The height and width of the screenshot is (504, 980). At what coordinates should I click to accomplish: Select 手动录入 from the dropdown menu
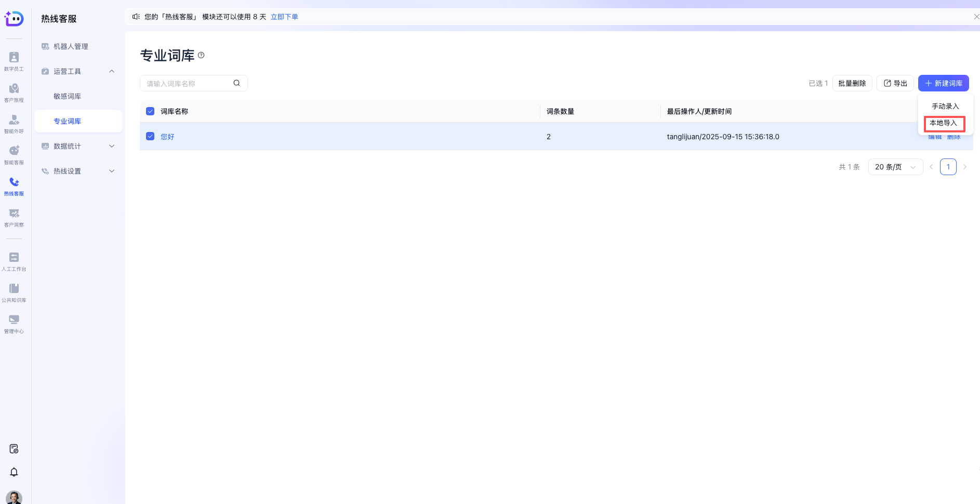(x=945, y=106)
